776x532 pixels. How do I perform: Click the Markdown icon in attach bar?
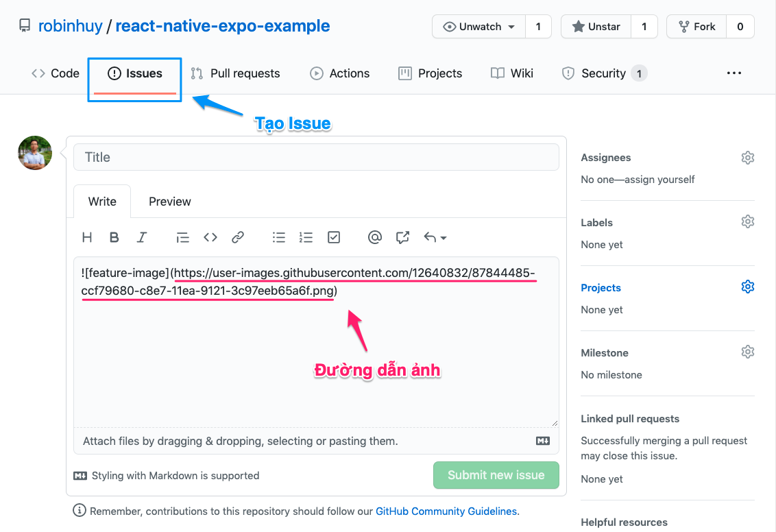coord(543,441)
